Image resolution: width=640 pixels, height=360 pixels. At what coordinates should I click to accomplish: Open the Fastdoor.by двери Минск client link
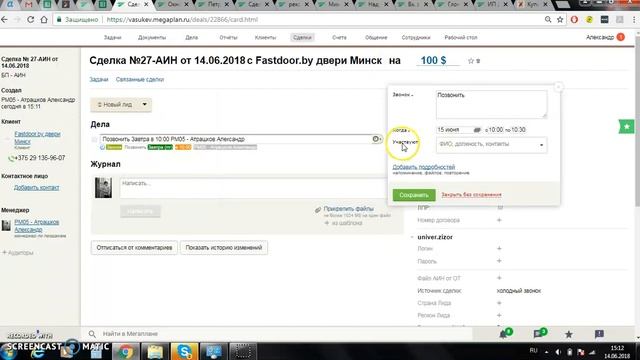tap(37, 138)
